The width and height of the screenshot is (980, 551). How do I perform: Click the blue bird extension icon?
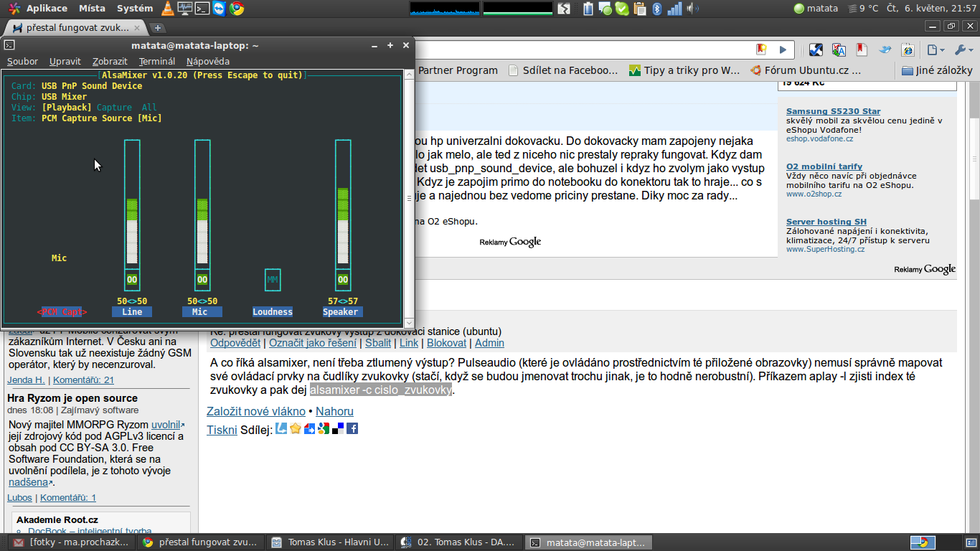tap(885, 50)
